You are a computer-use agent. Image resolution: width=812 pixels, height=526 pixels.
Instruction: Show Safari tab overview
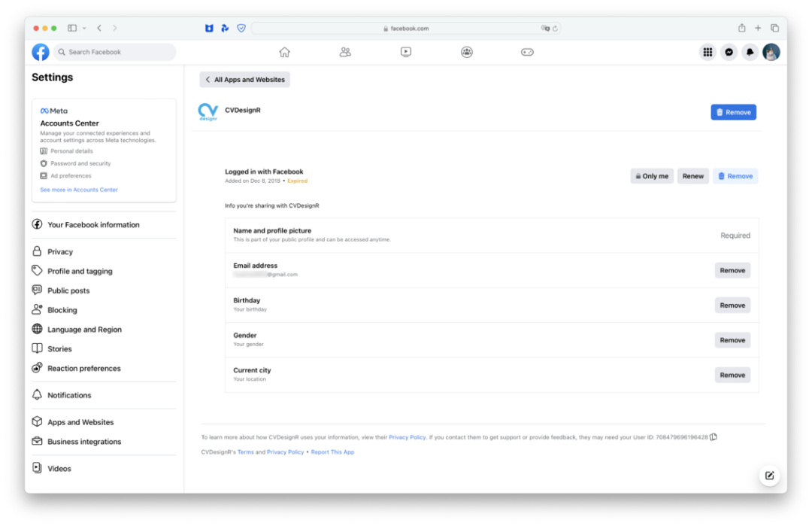pos(774,28)
